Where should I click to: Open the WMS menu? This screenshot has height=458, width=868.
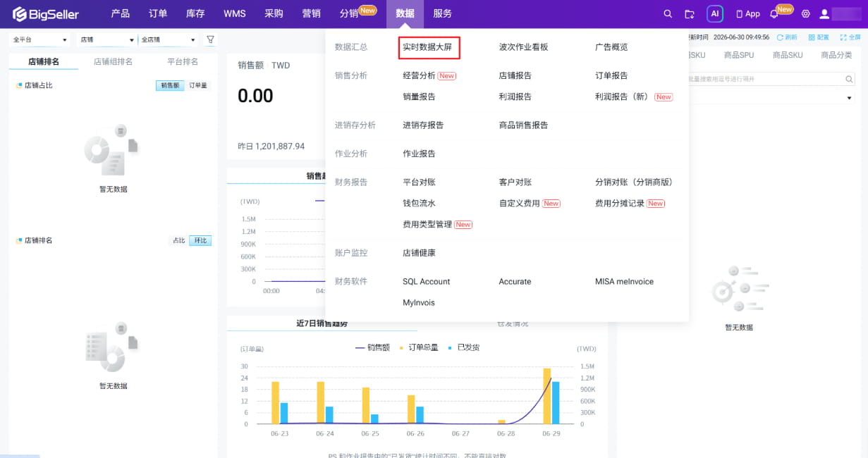234,14
